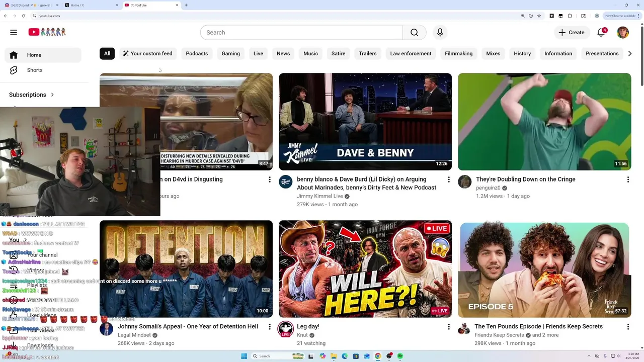Open the Windows Start menu
Image resolution: width=644 pixels, height=362 pixels.
point(244,356)
